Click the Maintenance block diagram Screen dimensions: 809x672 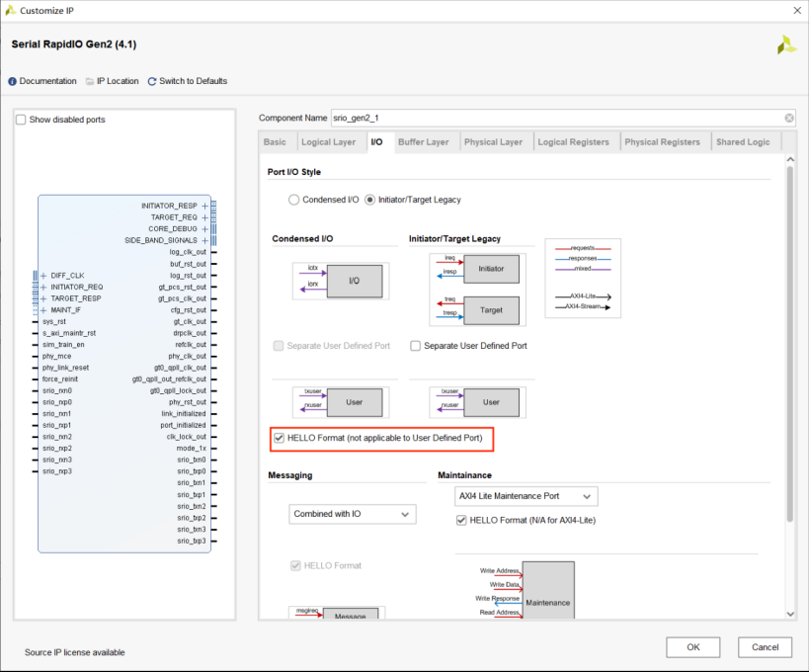[x=548, y=590]
